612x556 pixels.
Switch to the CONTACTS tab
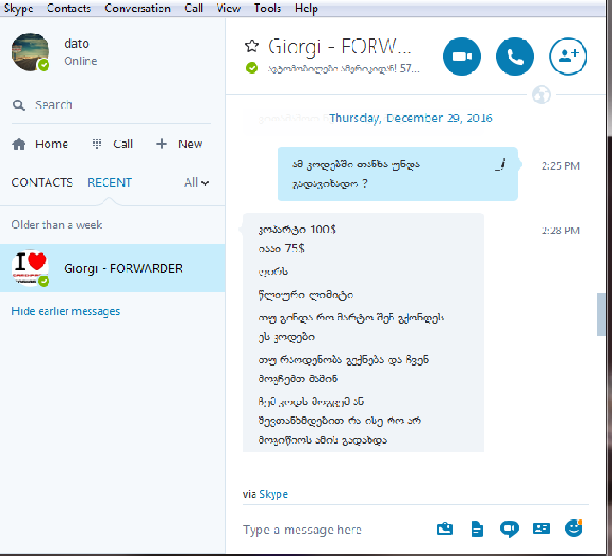pos(42,183)
